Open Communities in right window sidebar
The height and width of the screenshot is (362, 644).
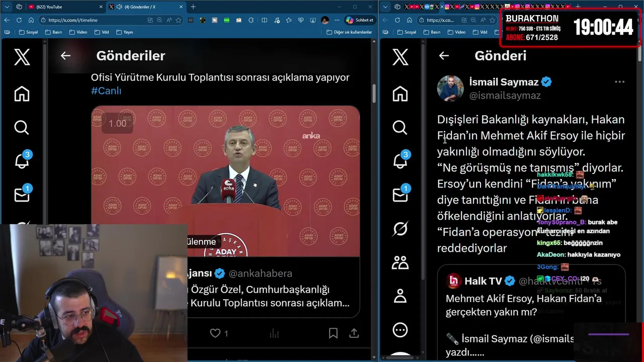tap(400, 262)
